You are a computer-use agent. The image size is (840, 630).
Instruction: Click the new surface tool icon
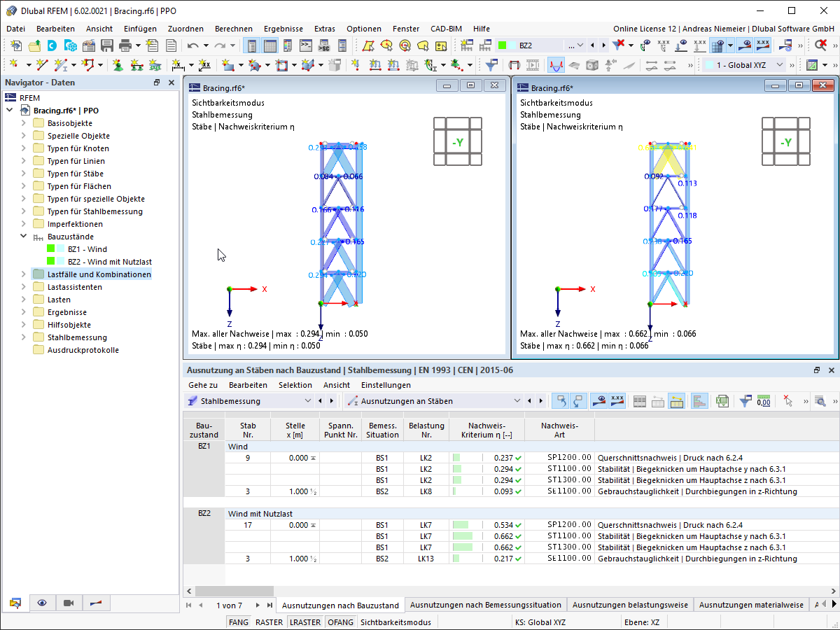227,65
